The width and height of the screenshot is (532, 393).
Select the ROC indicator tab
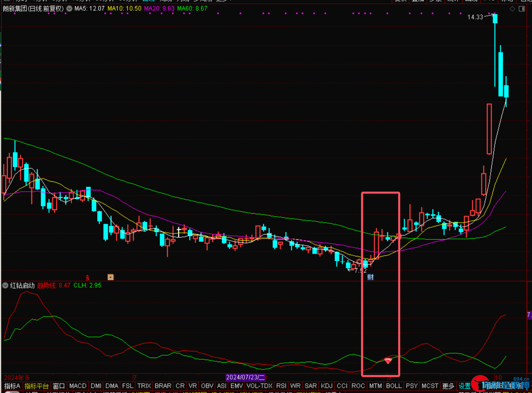(358, 386)
